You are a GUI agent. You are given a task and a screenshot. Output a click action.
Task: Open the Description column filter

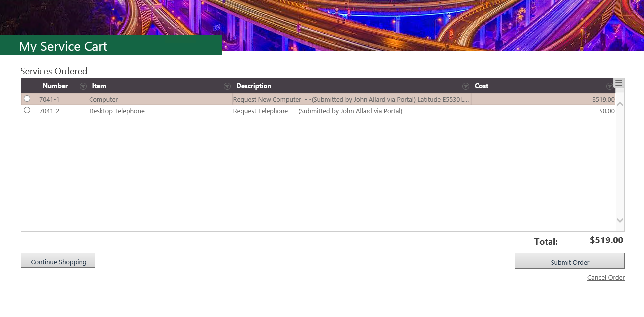[x=466, y=86]
